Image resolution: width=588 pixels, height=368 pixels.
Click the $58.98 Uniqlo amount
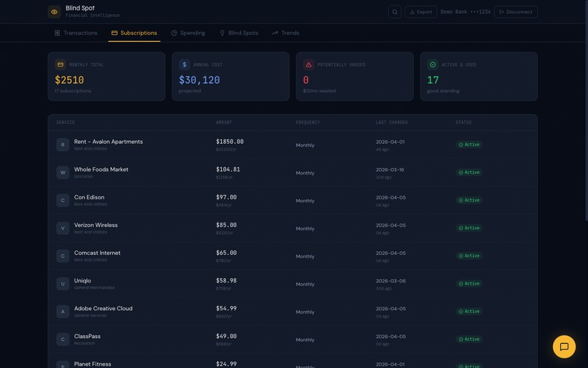[226, 280]
